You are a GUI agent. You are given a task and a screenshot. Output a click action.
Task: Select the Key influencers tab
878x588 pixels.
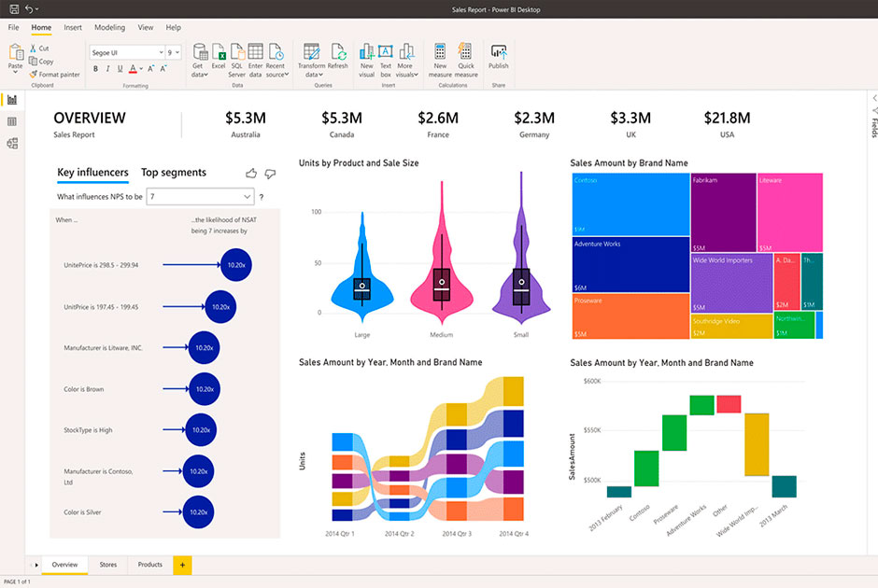point(93,173)
